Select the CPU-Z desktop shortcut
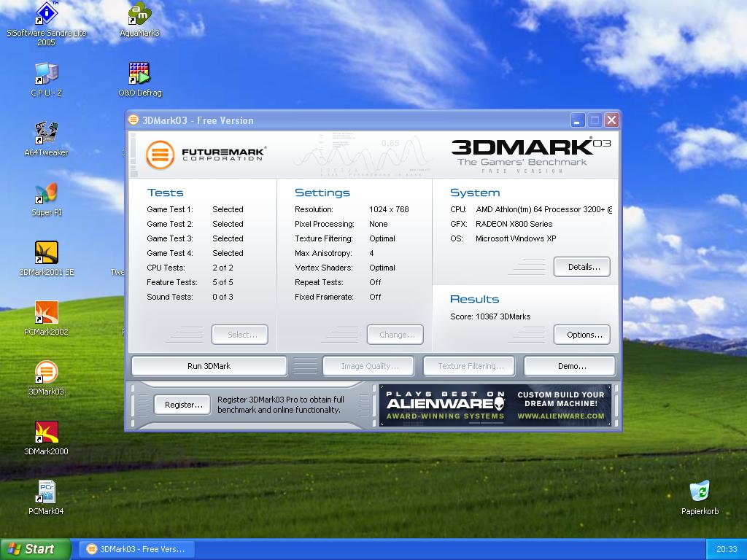 46,74
